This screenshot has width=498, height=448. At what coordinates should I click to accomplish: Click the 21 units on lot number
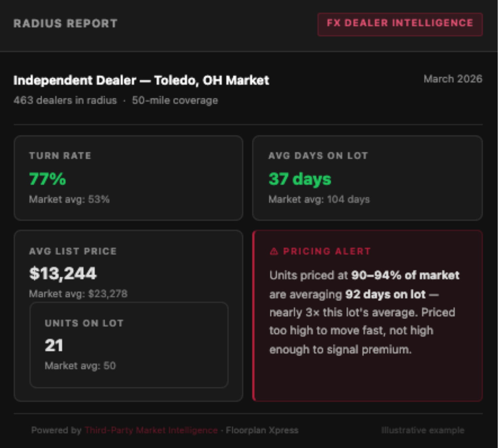click(54, 345)
